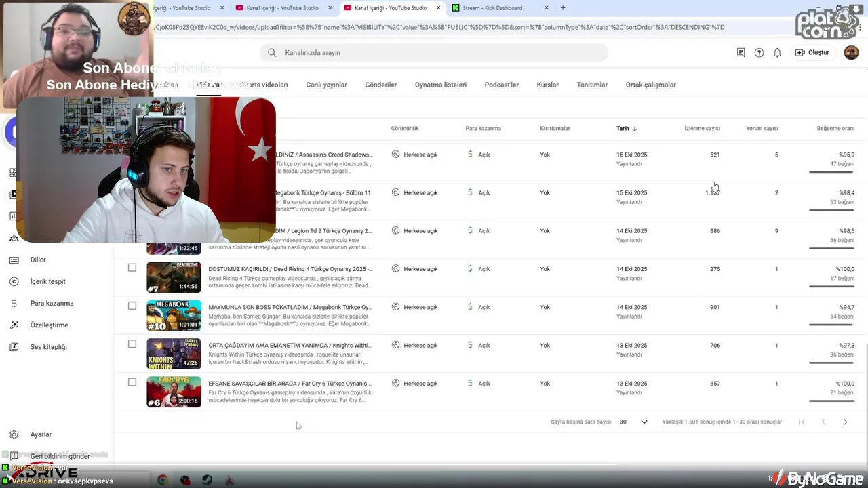Image resolution: width=868 pixels, height=488 pixels.
Task: Switch to Tanıtımlar tab
Action: click(592, 85)
